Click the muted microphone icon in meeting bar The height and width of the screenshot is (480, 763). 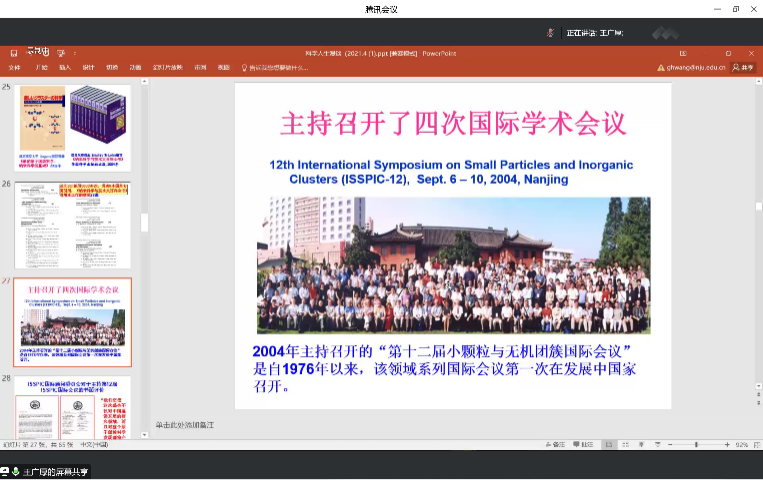coord(550,32)
